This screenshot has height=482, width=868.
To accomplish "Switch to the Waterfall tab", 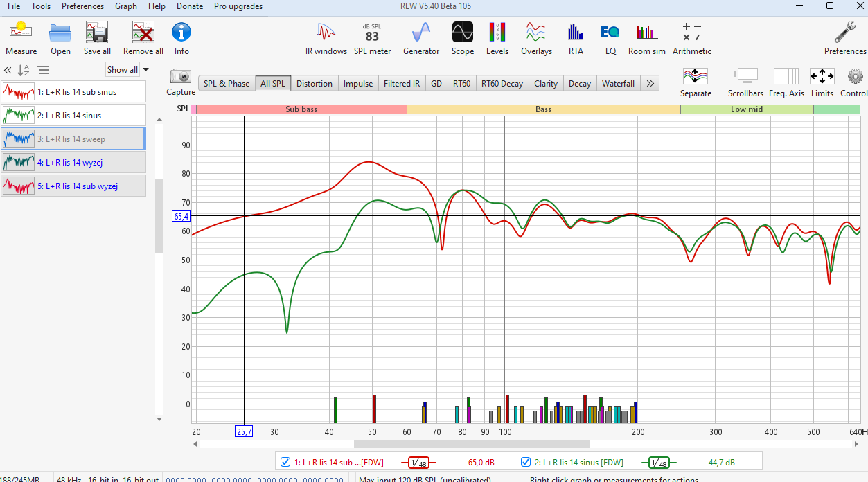I will pos(618,84).
